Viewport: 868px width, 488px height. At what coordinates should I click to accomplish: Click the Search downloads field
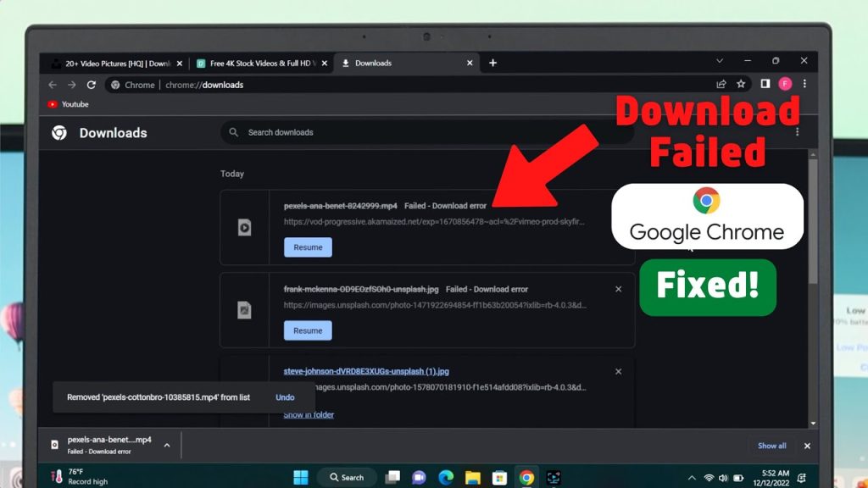point(424,133)
